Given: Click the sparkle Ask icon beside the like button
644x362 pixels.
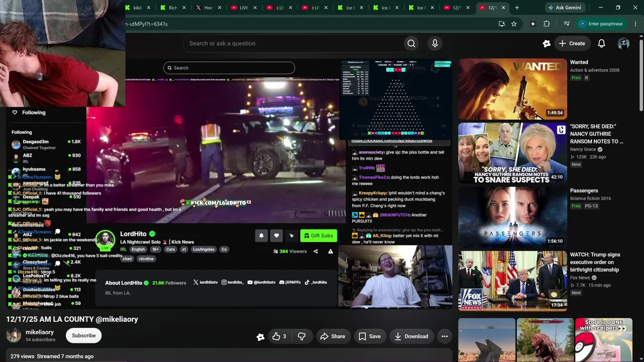Looking at the screenshot, I should (x=260, y=337).
